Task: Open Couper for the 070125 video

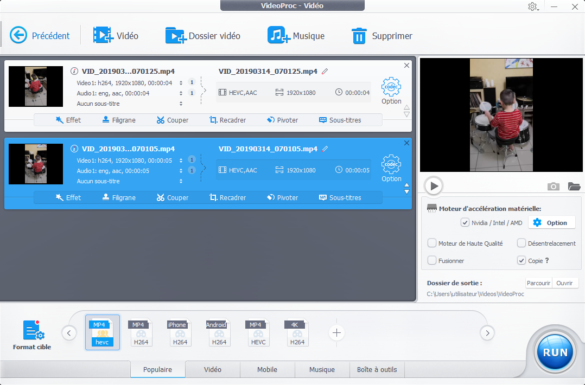Action: 172,120
